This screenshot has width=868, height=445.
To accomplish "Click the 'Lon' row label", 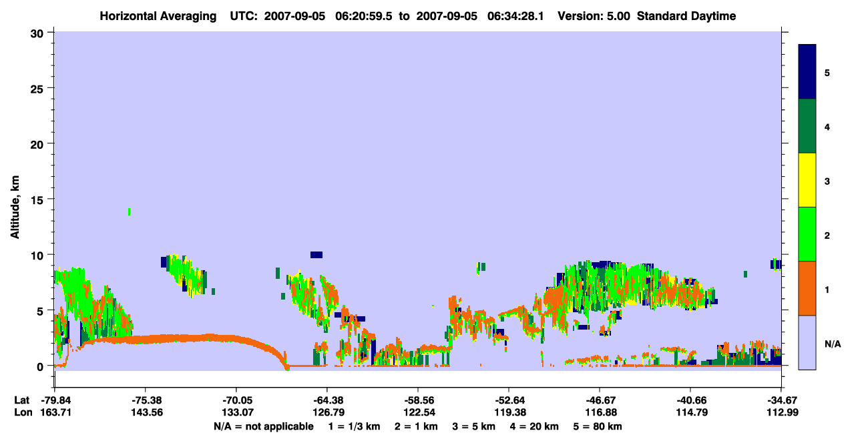I will pos(22,412).
